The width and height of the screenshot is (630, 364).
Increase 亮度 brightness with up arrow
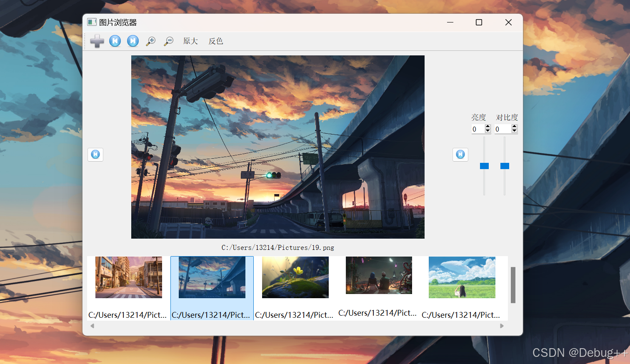pyautogui.click(x=487, y=127)
